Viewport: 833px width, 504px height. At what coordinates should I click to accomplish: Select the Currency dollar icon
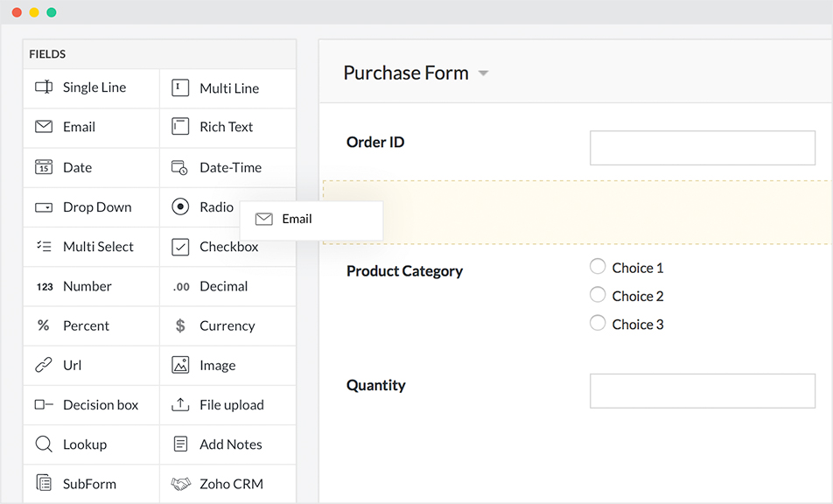tap(180, 325)
